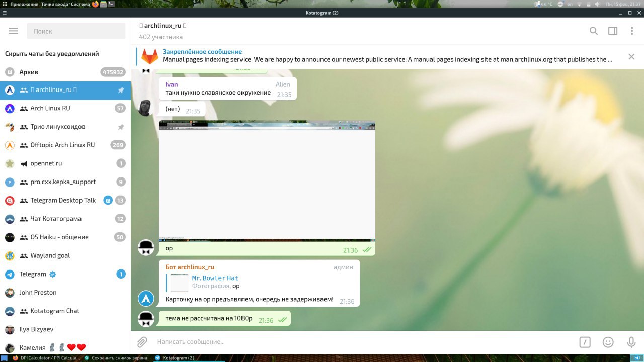Open Камелия conversation
The width and height of the screenshot is (644, 362).
coord(65,347)
